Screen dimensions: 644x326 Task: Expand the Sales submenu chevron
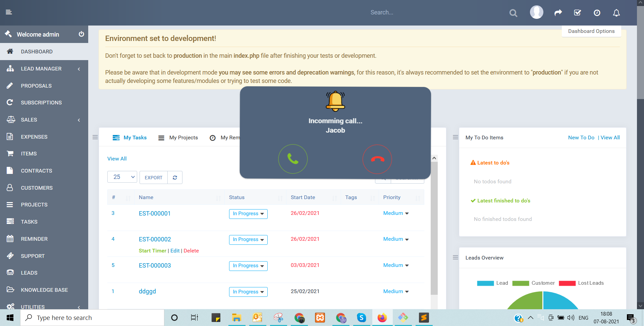pyautogui.click(x=79, y=120)
